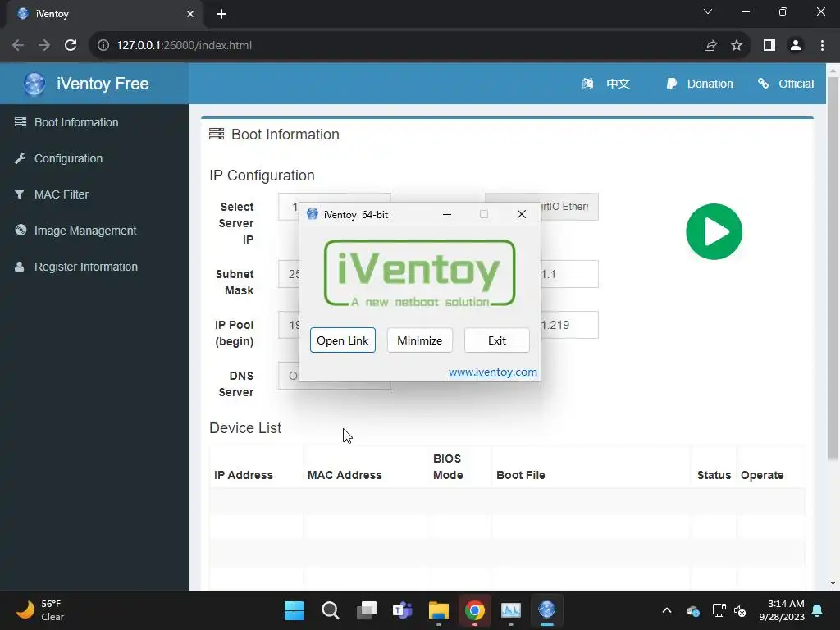Open the notification bell in the system tray
This screenshot has width=840, height=630.
tap(818, 610)
